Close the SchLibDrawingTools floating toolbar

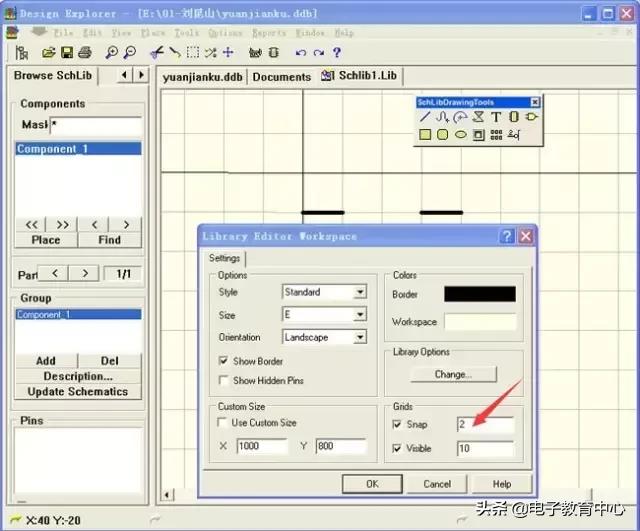pos(535,102)
